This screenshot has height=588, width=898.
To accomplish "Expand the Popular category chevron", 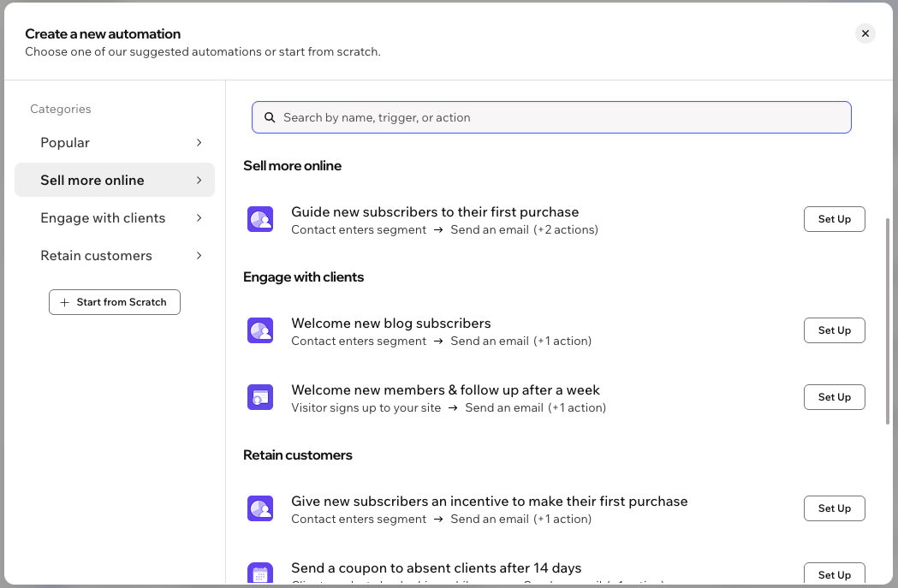I will point(199,143).
